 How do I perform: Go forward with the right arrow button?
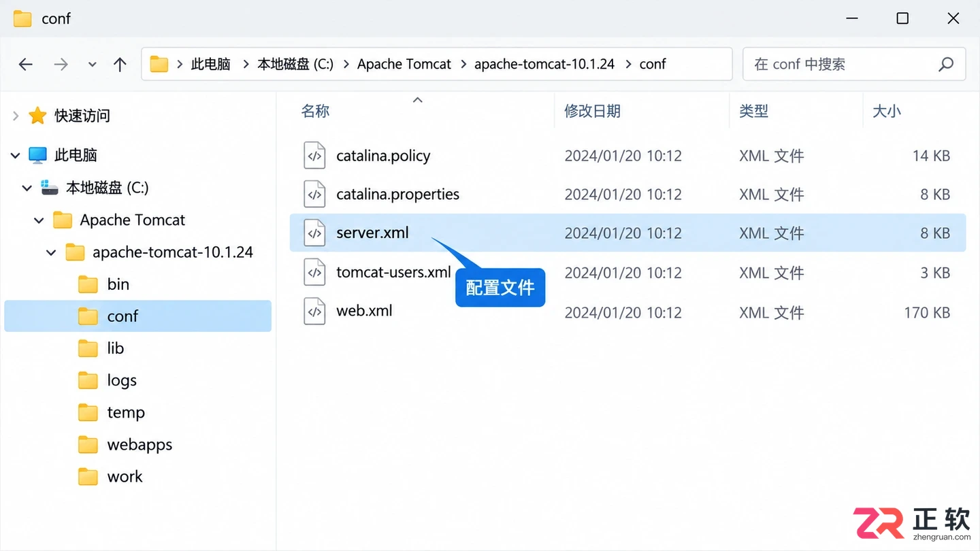point(61,65)
